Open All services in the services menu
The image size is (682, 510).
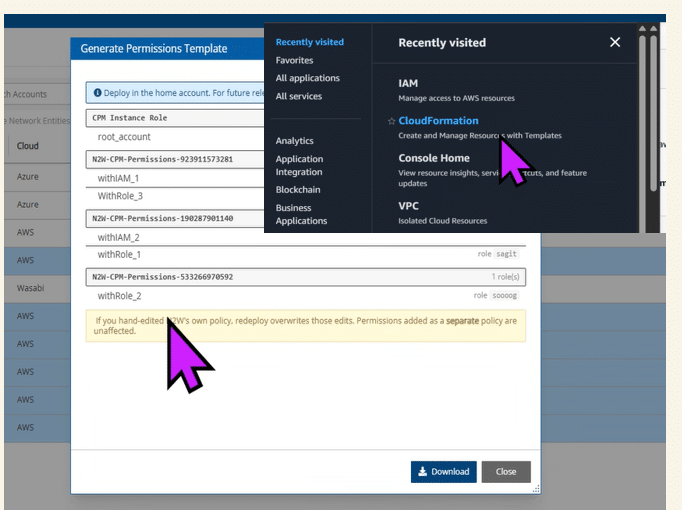tap(299, 97)
